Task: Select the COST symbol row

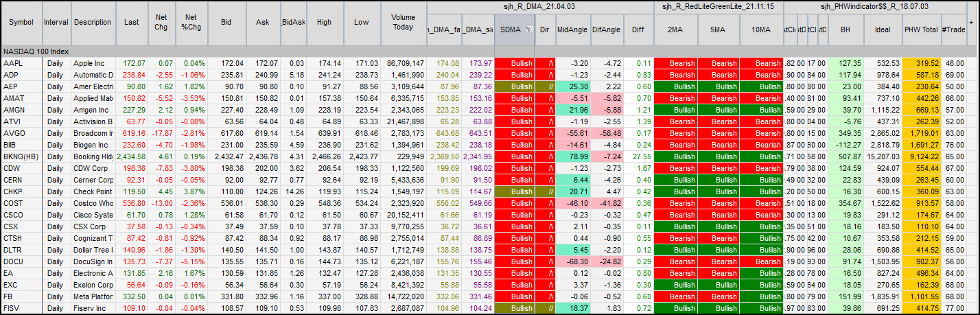Action: pos(14,203)
